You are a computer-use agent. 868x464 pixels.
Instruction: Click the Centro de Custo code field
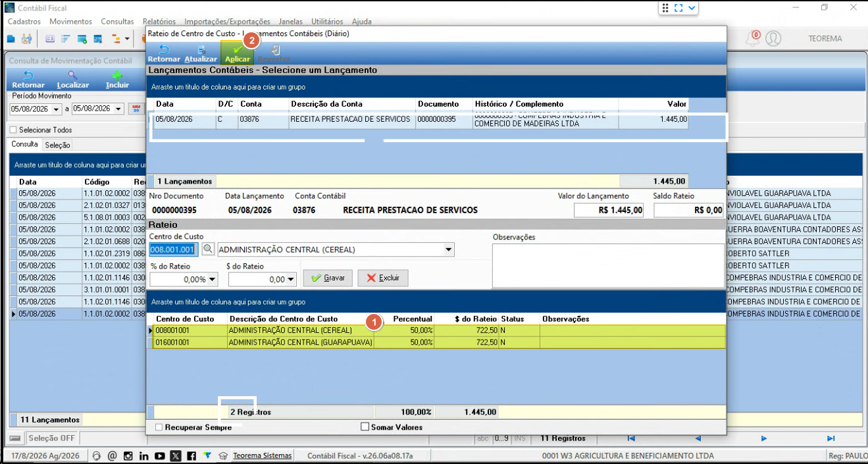click(x=174, y=249)
